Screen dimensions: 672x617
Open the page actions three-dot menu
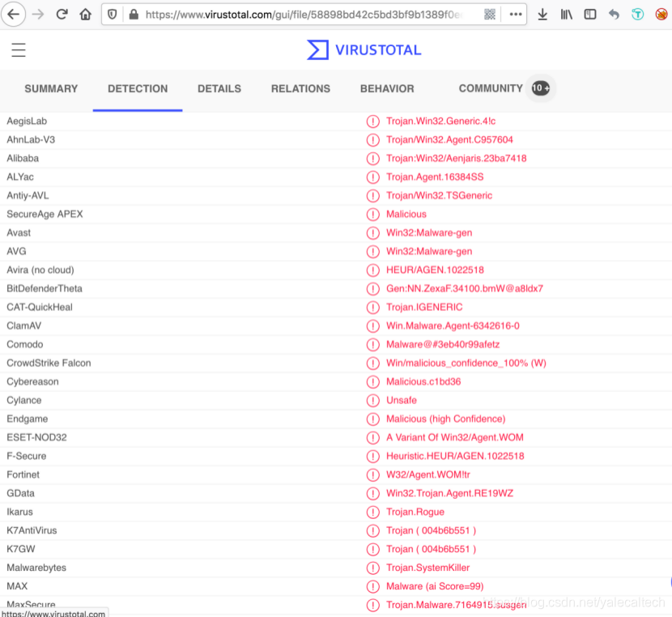pyautogui.click(x=516, y=15)
